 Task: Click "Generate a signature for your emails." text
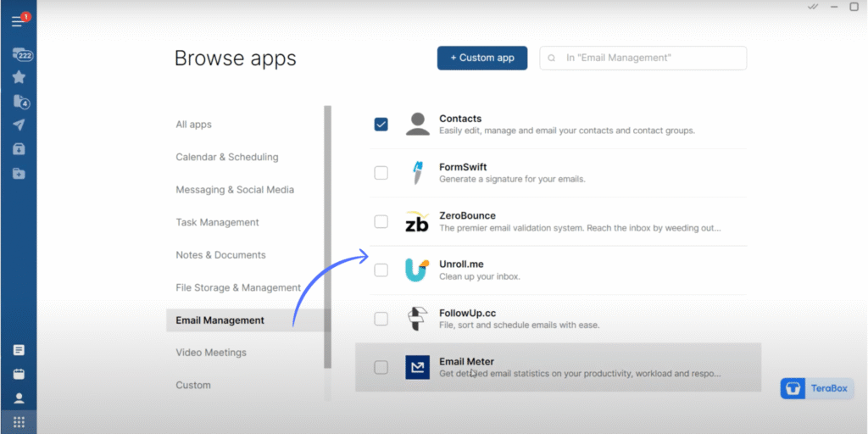coord(512,180)
